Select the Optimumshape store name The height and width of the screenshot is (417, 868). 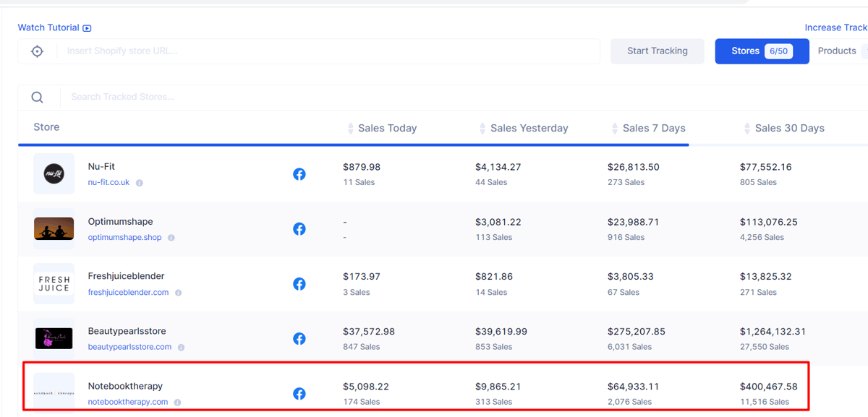pos(120,222)
